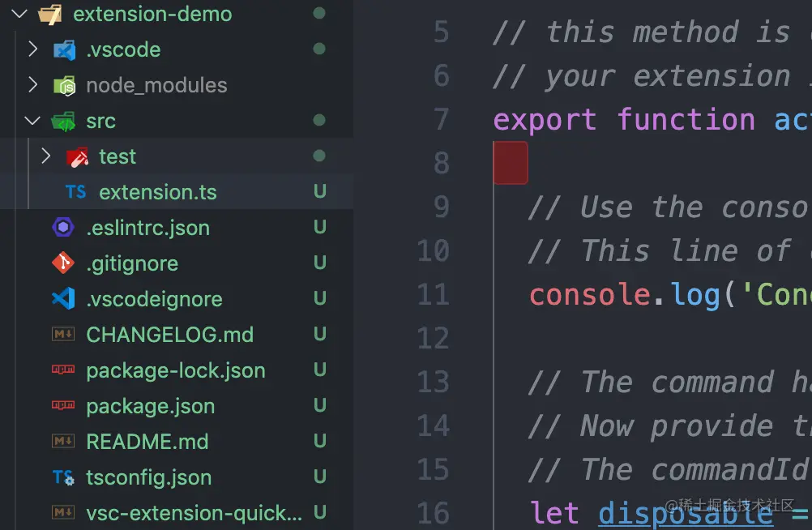
Task: Click the underlined disposable variable
Action: coord(686,513)
